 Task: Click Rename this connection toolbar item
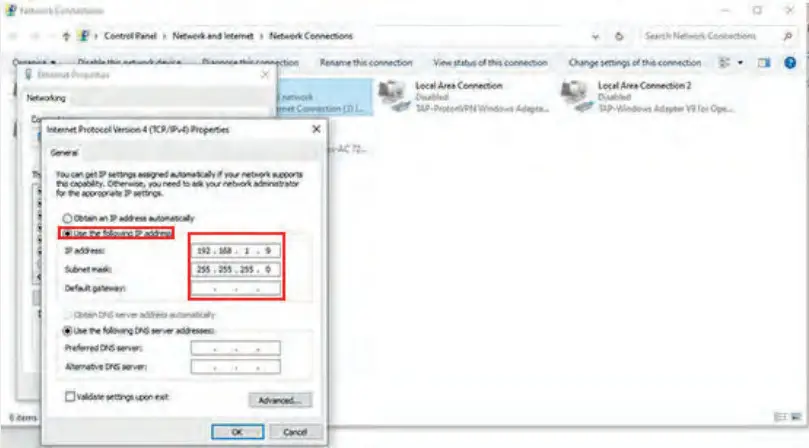coord(366,62)
